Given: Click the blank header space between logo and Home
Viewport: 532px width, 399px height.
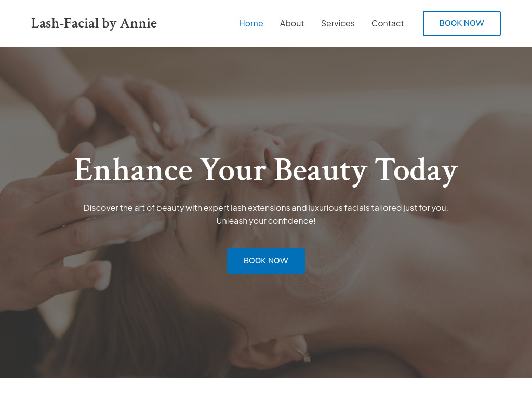Looking at the screenshot, I should pyautogui.click(x=198, y=23).
